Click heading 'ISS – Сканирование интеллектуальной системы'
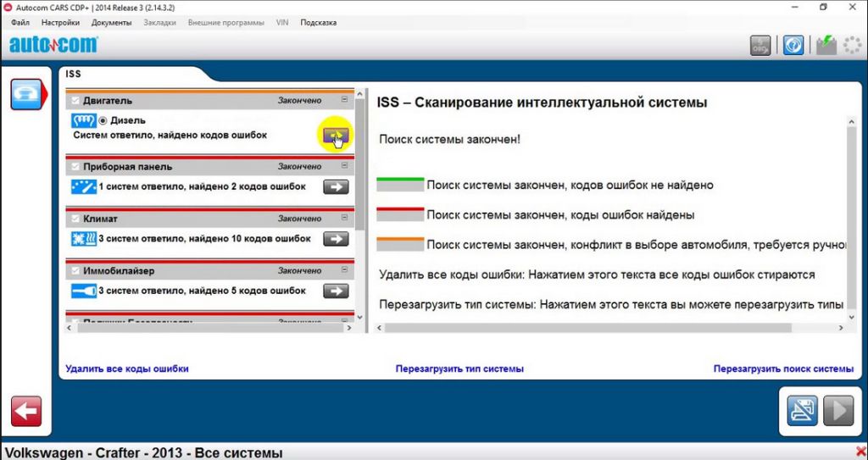Screen dimensions: 868x460 (x=542, y=103)
